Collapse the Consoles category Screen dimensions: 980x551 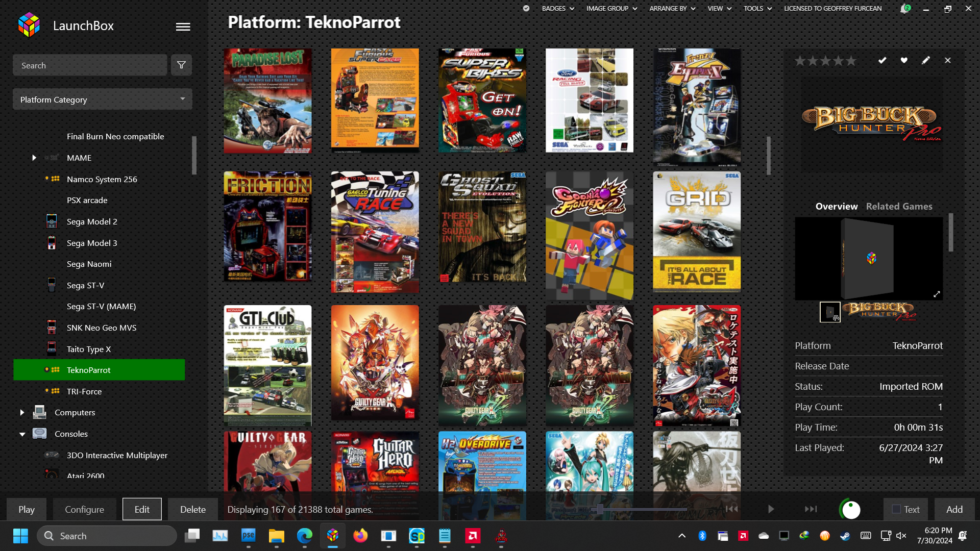pos(22,434)
